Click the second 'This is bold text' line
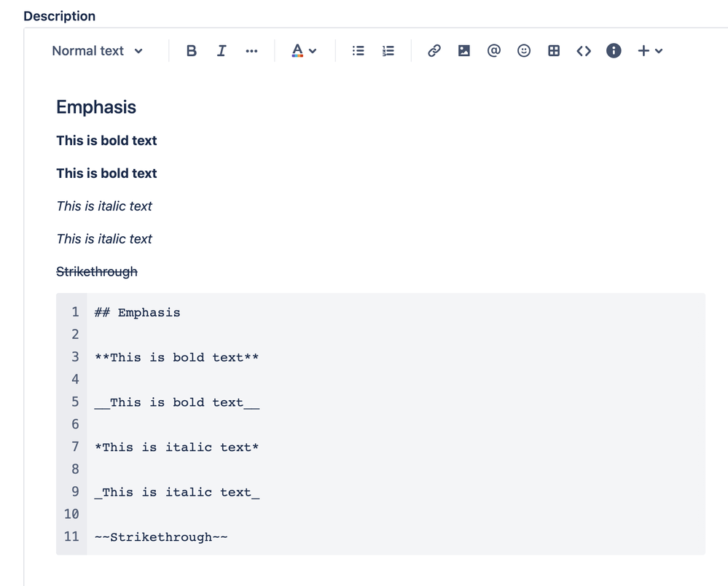The width and height of the screenshot is (728, 586). 107,173
